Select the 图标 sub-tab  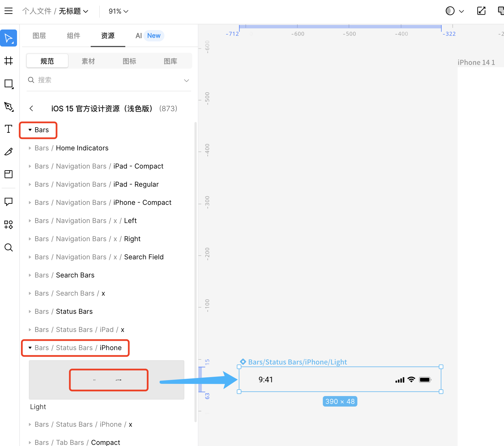[x=129, y=61]
